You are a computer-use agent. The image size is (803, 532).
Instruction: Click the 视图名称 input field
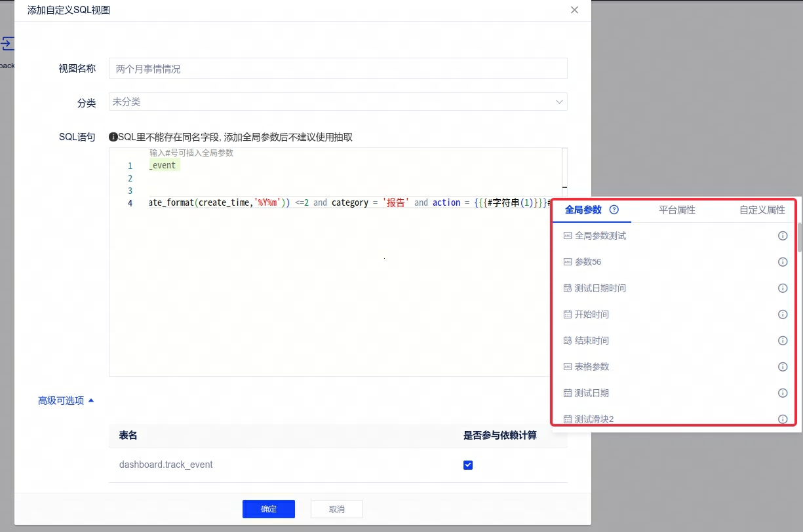pyautogui.click(x=338, y=69)
